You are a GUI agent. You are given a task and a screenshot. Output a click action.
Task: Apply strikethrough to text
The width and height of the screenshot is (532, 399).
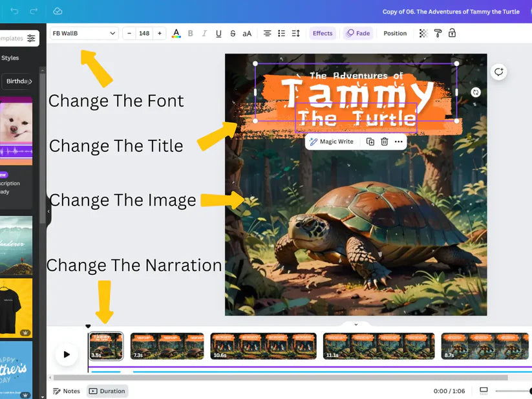(233, 34)
